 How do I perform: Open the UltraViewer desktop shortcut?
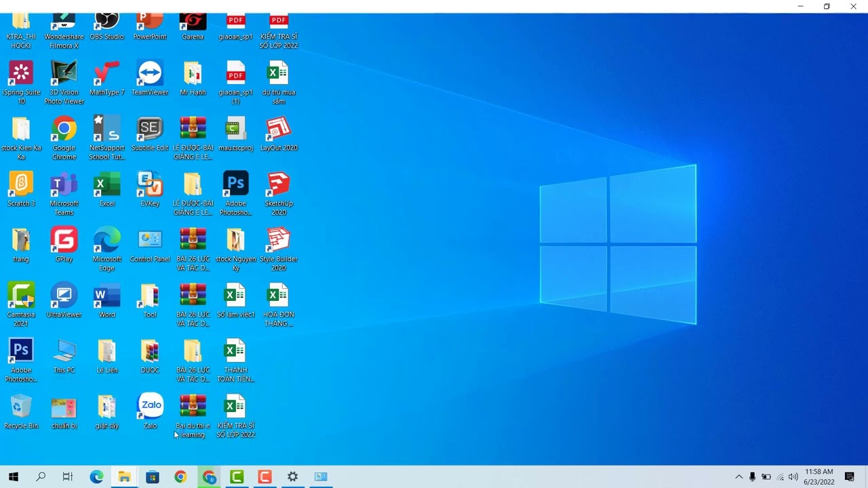64,300
